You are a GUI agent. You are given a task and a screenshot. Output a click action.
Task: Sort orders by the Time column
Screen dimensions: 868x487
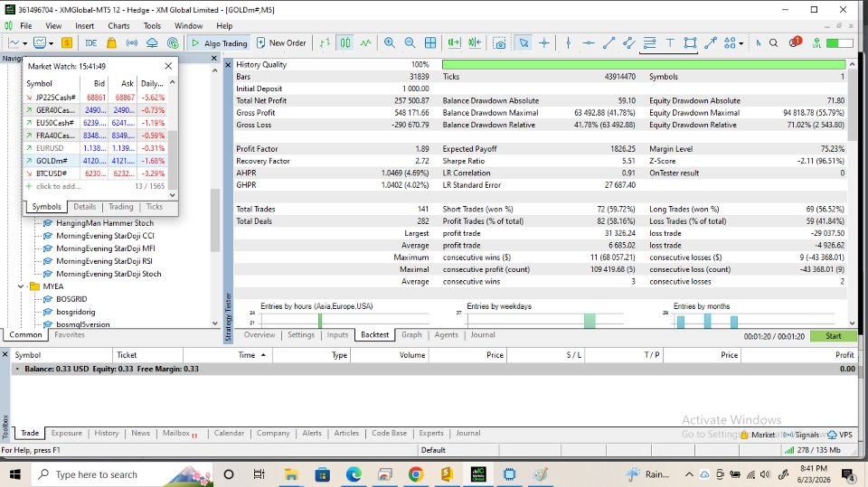(246, 355)
